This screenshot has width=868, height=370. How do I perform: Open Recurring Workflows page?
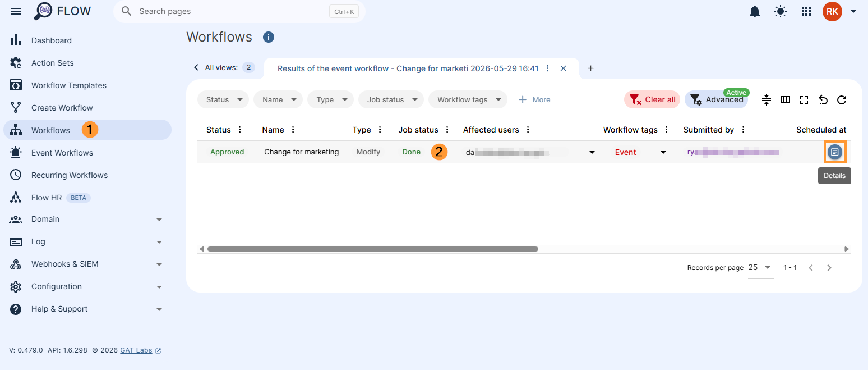pos(87,175)
